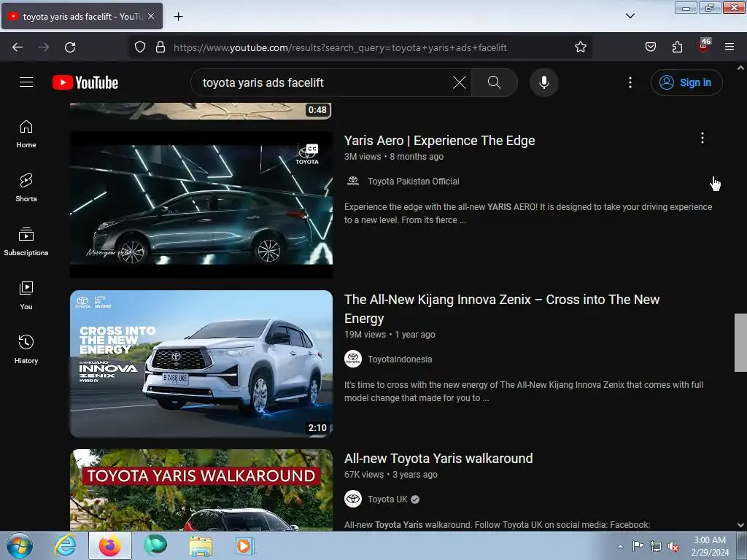Expand the list all tabs chevron
747x560 pixels.
pos(630,16)
